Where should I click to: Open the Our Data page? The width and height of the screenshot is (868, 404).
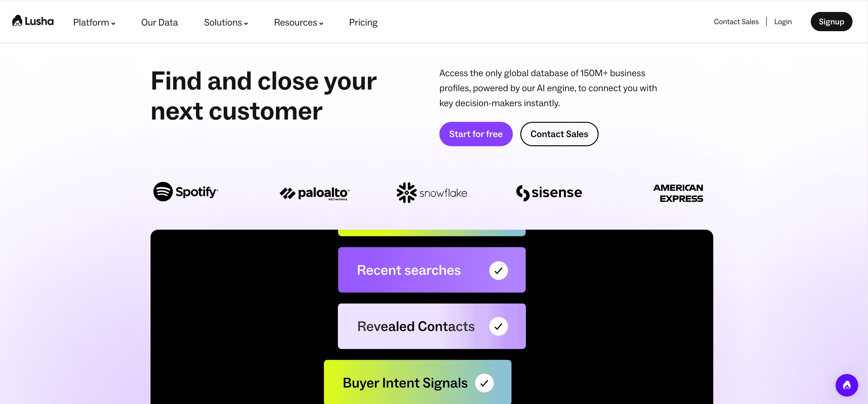pyautogui.click(x=159, y=22)
